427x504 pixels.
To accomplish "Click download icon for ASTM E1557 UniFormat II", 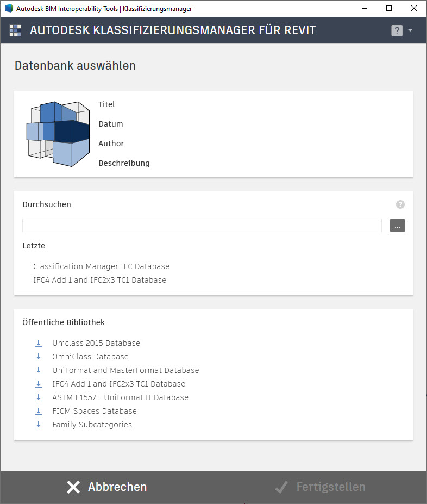I will (x=39, y=397).
